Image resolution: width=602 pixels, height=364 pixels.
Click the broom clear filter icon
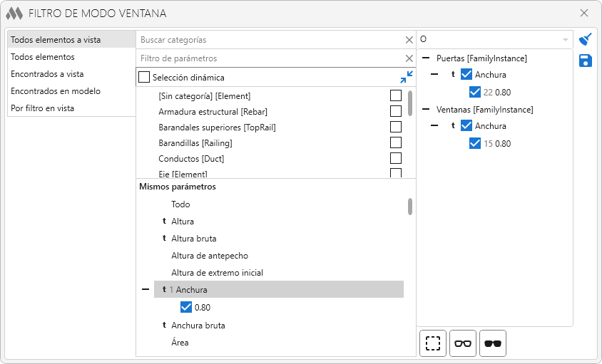[586, 39]
